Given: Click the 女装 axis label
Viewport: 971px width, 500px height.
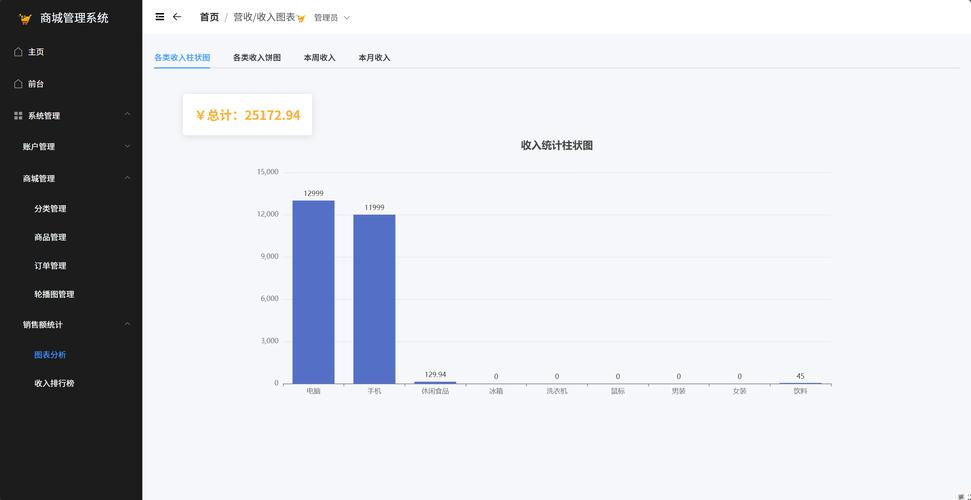Looking at the screenshot, I should click(739, 392).
